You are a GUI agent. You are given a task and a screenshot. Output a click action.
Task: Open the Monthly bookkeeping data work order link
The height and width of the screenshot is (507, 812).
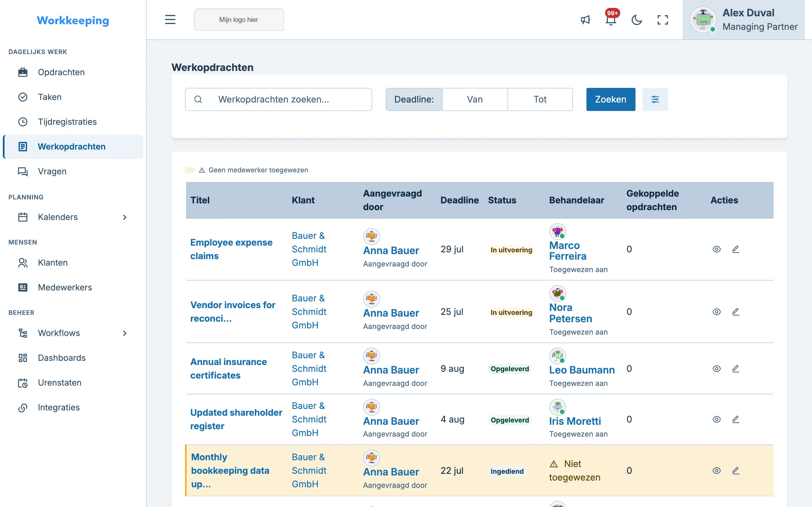click(230, 470)
